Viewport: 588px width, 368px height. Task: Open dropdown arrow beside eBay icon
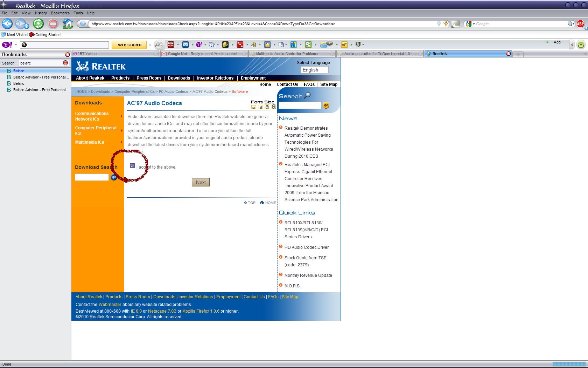[x=351, y=45]
